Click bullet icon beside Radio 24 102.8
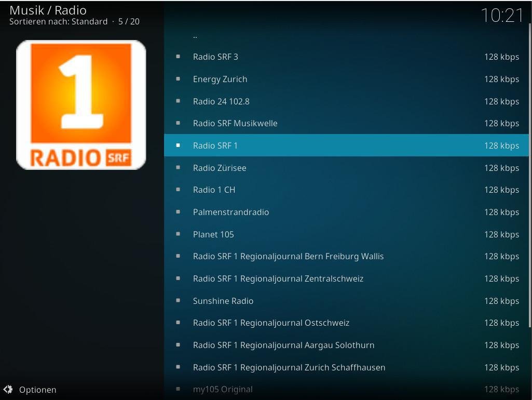Image resolution: width=532 pixels, height=400 pixels. (178, 101)
